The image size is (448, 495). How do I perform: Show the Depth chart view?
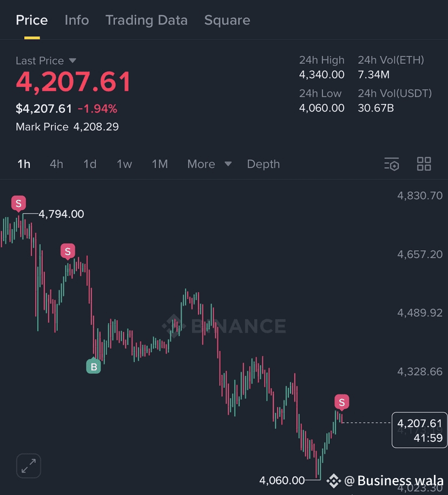coord(263,164)
